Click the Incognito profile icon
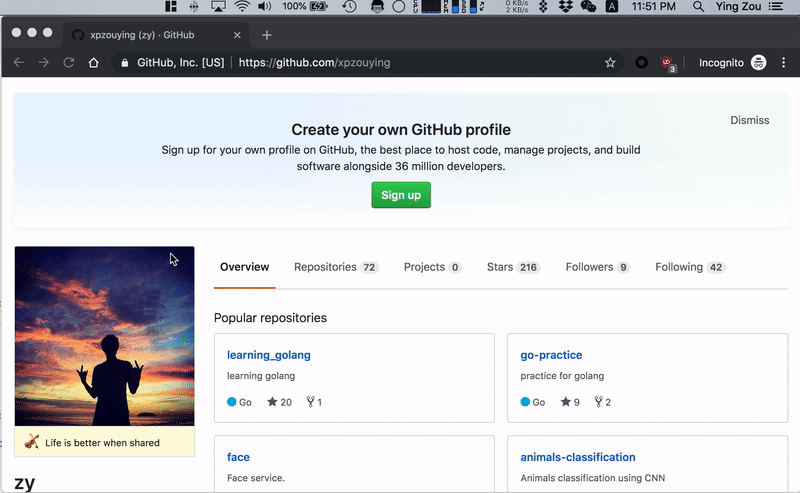 [x=759, y=62]
